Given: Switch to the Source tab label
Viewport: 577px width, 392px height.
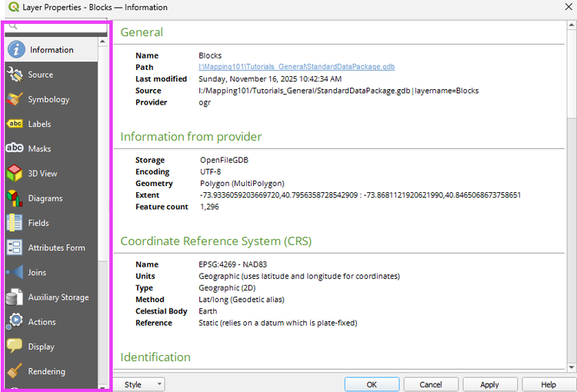Looking at the screenshot, I should tap(41, 75).
